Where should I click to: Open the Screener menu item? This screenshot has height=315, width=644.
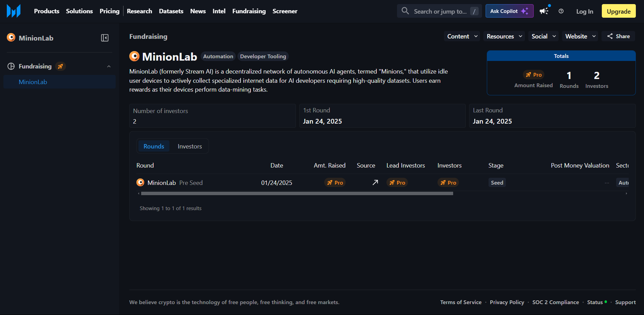[x=285, y=11]
